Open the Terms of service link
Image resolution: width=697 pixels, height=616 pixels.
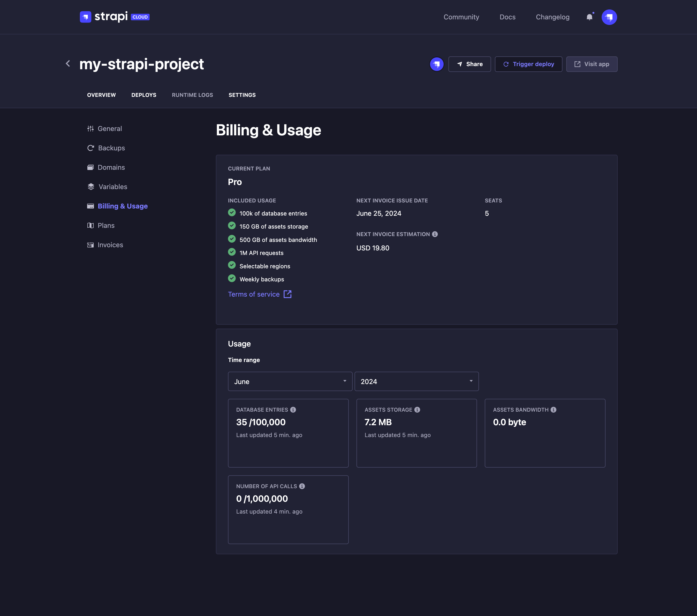(254, 294)
